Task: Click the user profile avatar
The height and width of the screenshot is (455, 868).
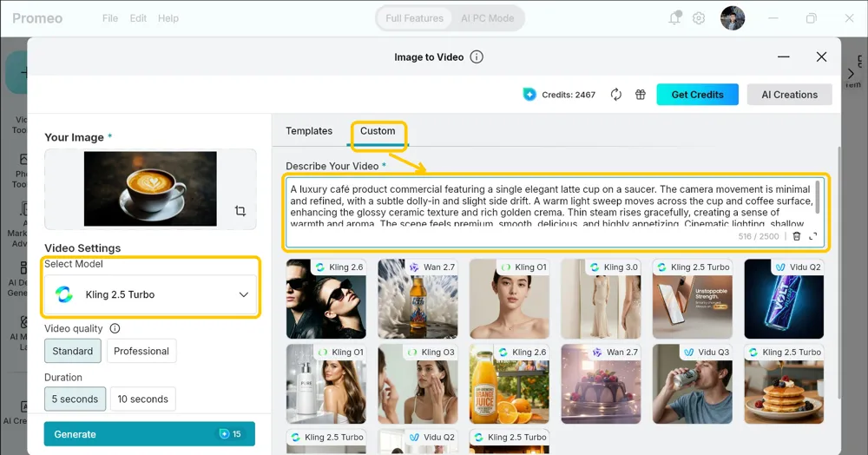Action: click(x=733, y=18)
